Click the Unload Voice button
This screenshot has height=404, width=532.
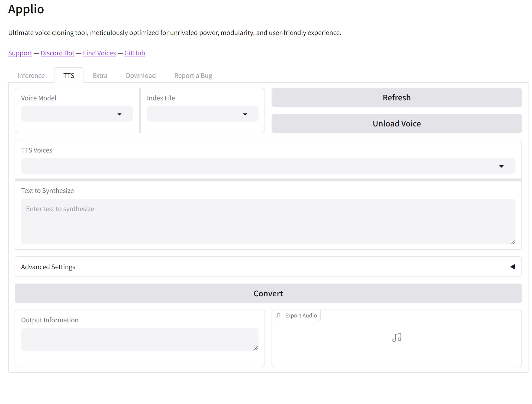point(396,123)
